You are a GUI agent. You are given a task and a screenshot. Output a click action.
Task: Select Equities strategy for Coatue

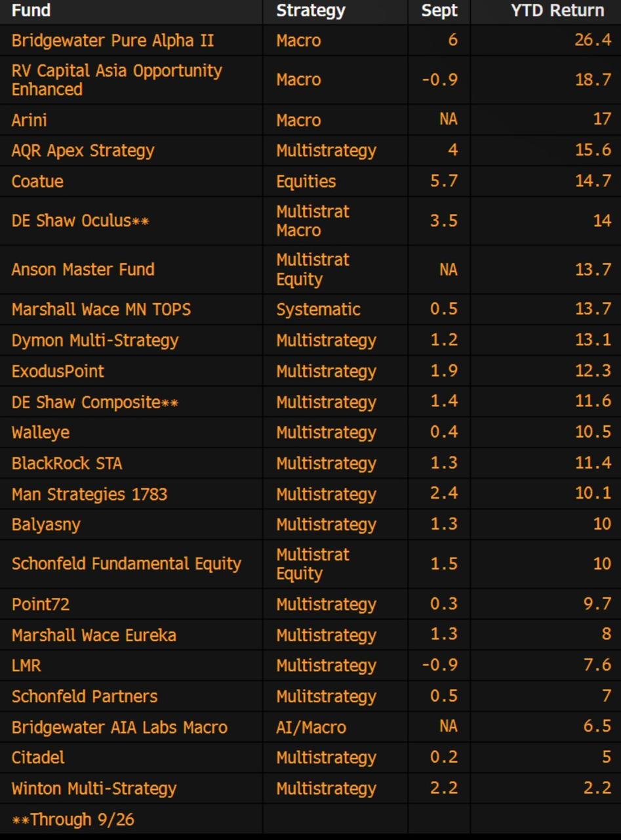(x=306, y=182)
